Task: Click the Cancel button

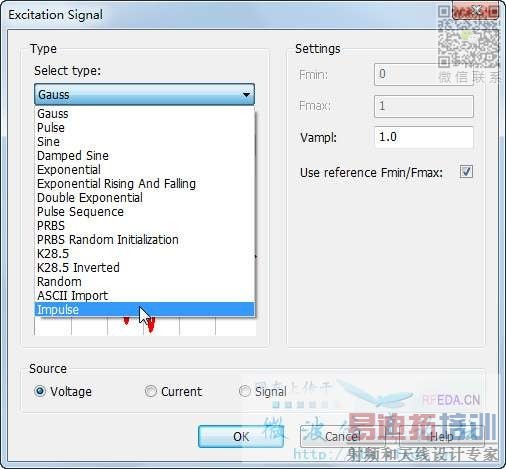Action: [x=343, y=437]
